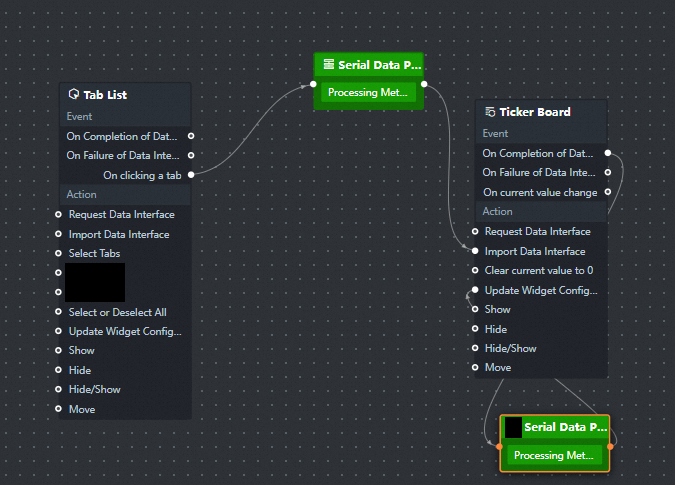Click the Ticker Board Show input port
The width and height of the screenshot is (675, 485).
point(475,309)
